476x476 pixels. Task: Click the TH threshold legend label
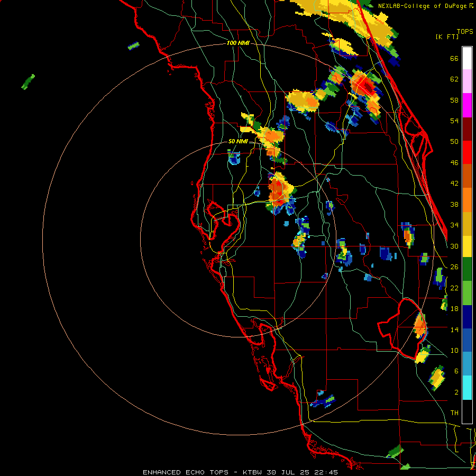click(454, 413)
